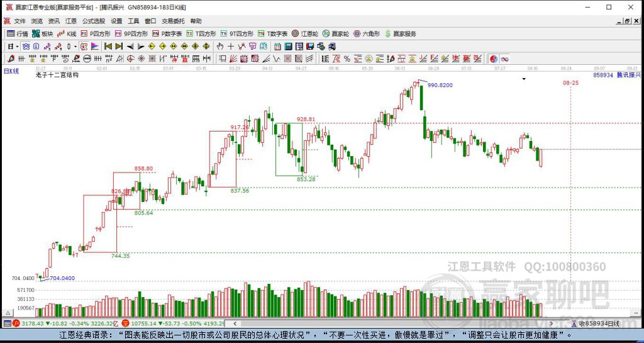Click the 老子十二宫结构 indicator label

click(57, 75)
